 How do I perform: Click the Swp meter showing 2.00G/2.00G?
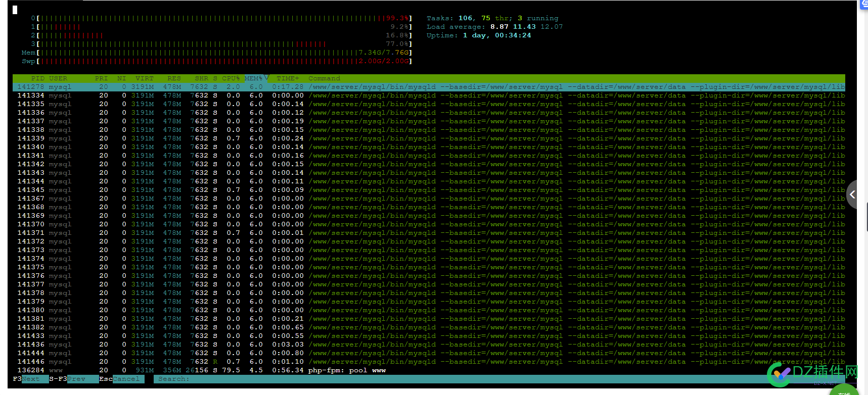pyautogui.click(x=217, y=61)
